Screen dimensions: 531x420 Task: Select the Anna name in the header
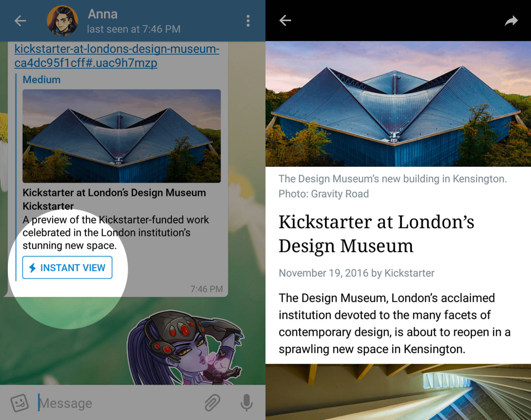(103, 14)
